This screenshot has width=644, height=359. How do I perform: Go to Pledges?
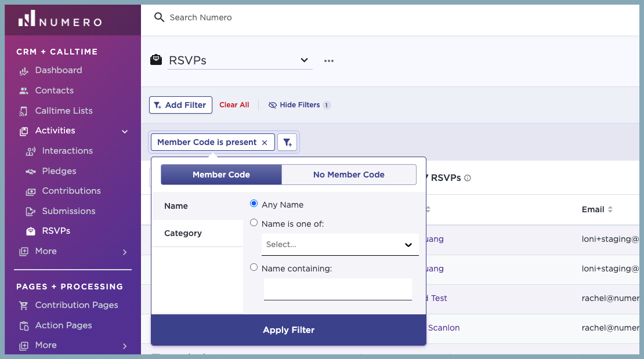(x=59, y=171)
